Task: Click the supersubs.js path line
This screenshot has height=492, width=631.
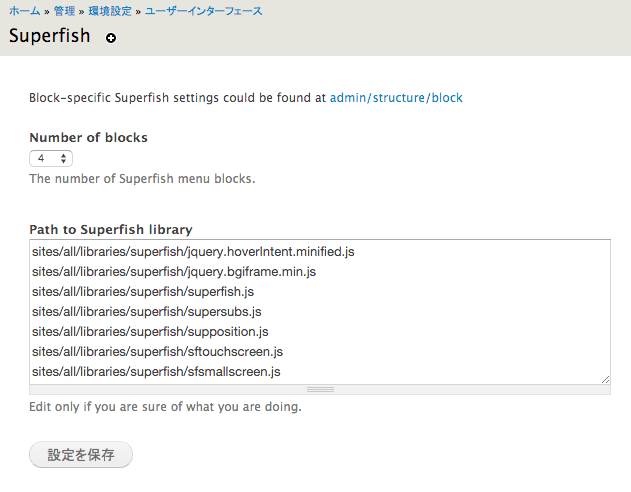Action: (x=146, y=312)
